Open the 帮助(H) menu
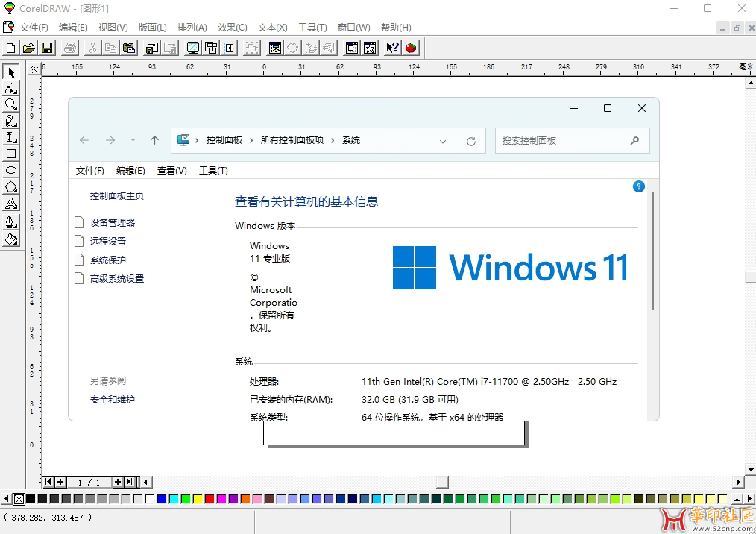 click(x=396, y=28)
